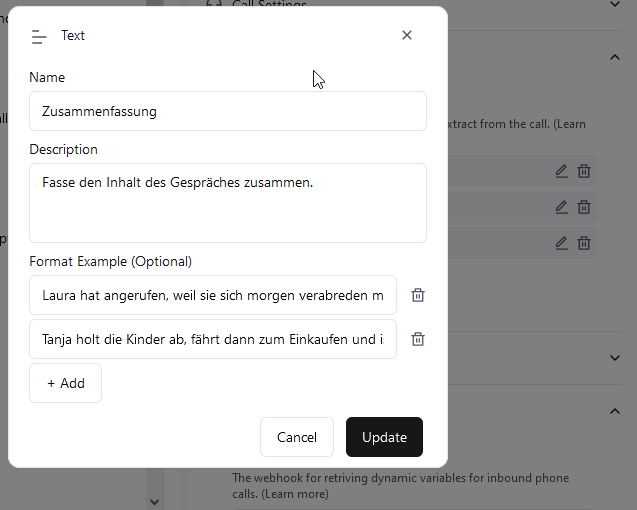Image resolution: width=637 pixels, height=510 pixels.
Task: Click the pencil edit icon in the third list row
Action: (x=561, y=243)
